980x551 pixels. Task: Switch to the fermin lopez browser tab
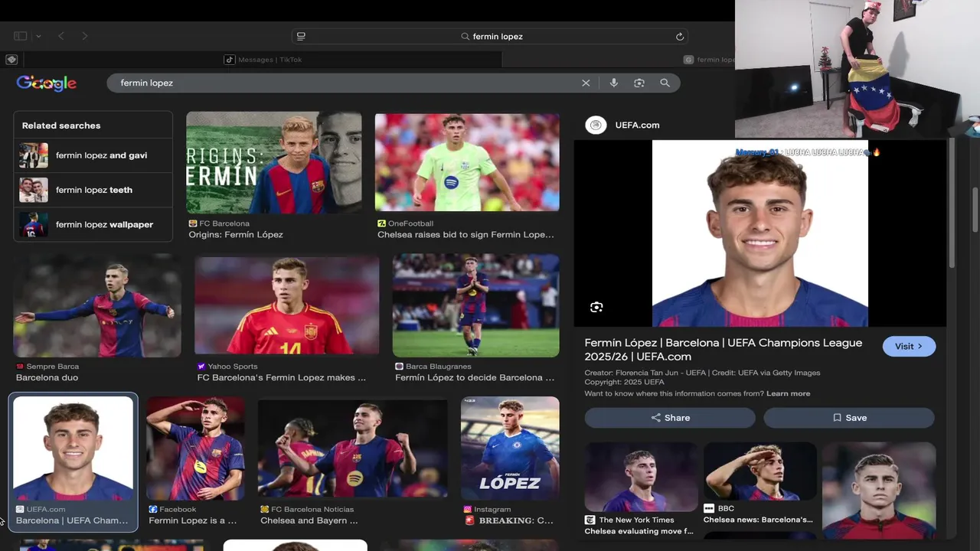709,60
